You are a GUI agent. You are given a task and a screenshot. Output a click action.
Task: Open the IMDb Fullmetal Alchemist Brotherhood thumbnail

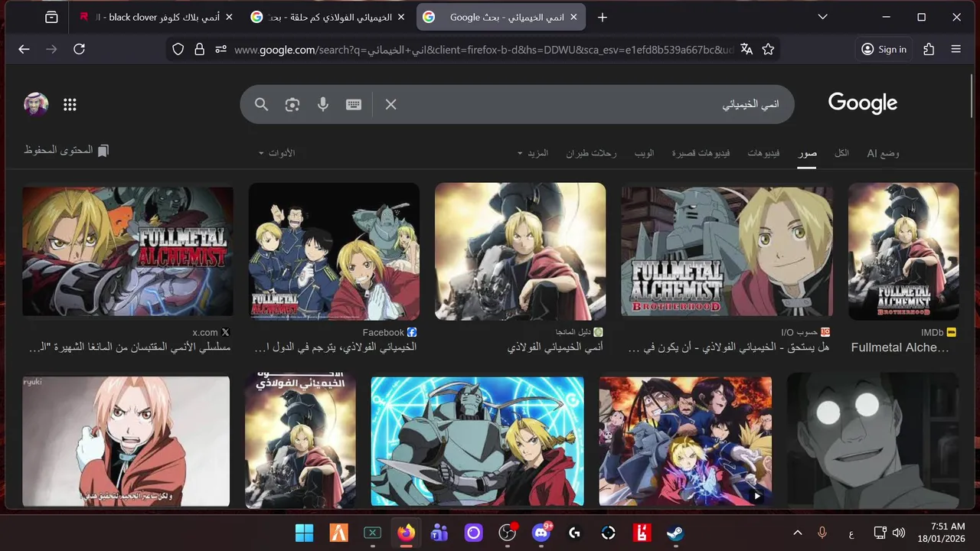pos(903,251)
